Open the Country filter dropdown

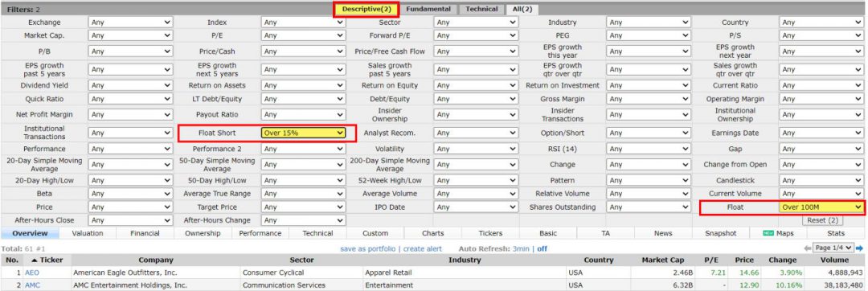pyautogui.click(x=821, y=23)
